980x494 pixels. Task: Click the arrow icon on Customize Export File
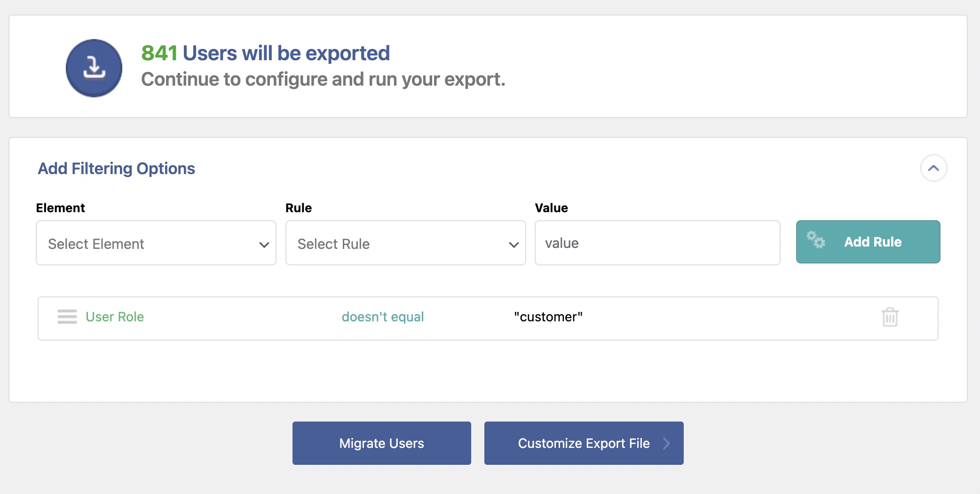pos(666,443)
